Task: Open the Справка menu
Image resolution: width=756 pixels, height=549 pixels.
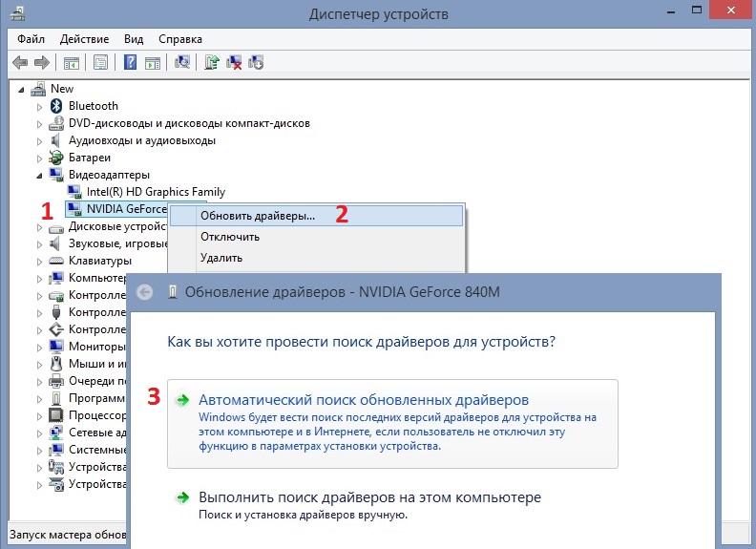Action: pyautogui.click(x=180, y=39)
